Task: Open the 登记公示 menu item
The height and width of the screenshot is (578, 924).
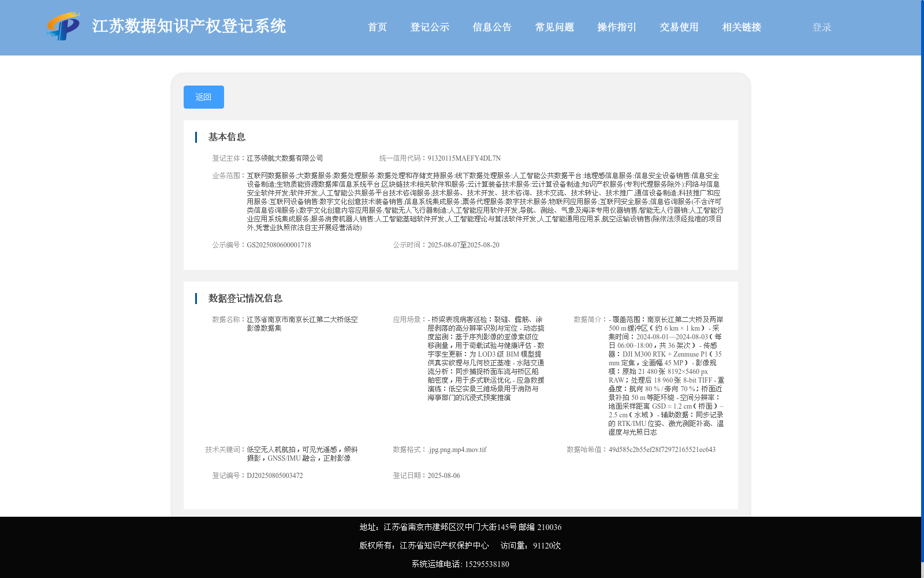Action: point(430,27)
